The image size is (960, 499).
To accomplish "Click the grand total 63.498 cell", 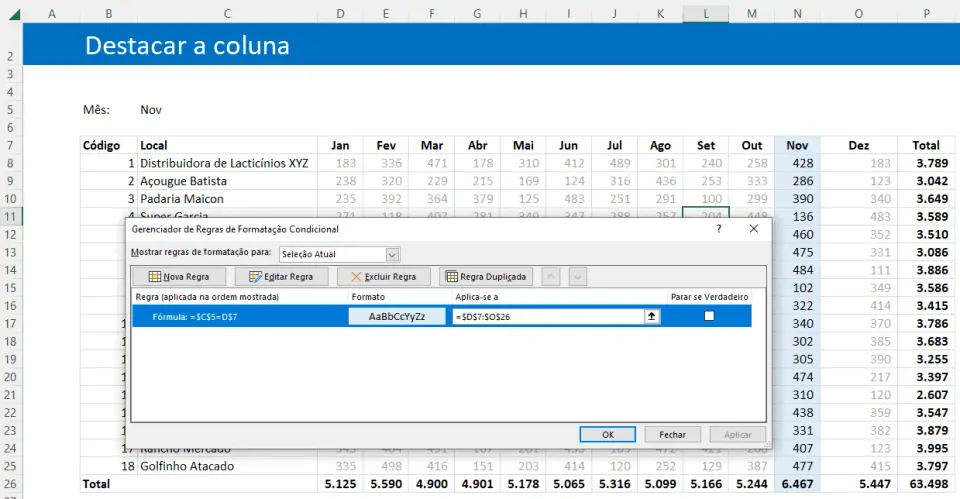I will (926, 484).
